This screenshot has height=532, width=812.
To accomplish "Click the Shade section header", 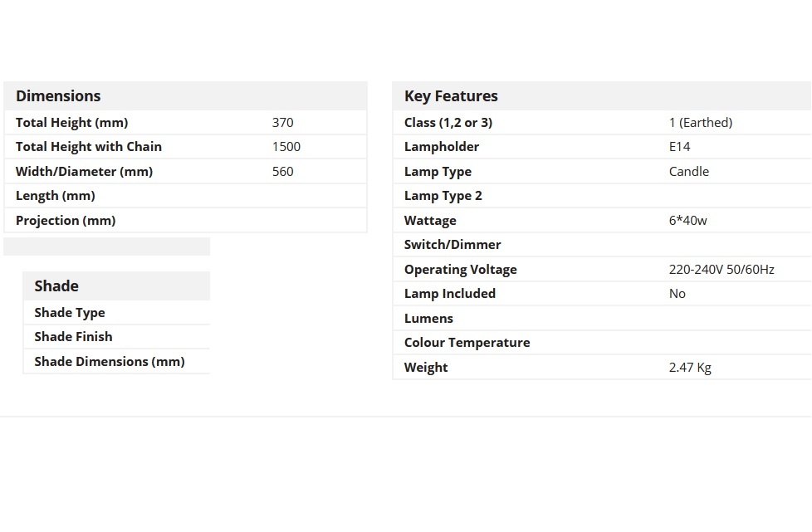I will pyautogui.click(x=56, y=286).
